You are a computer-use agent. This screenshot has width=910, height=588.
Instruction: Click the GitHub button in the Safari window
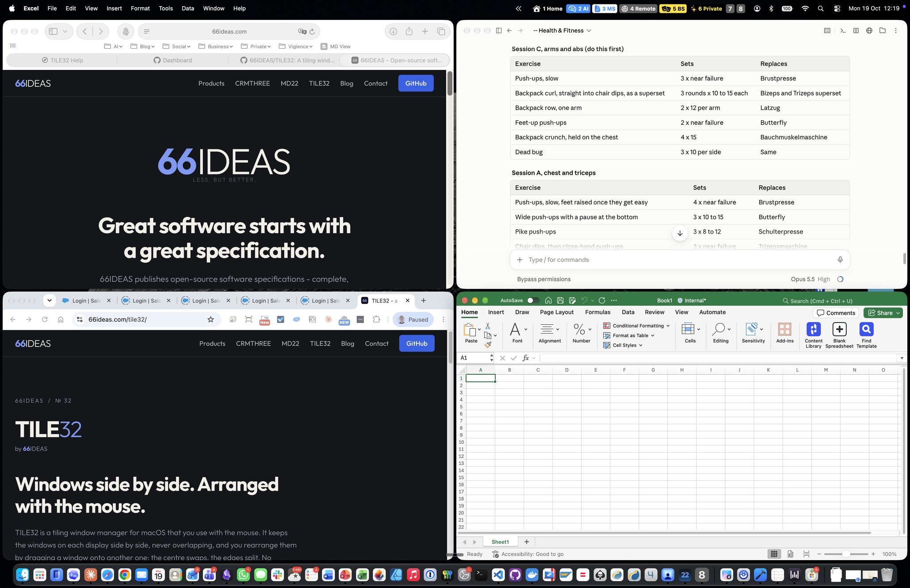click(x=416, y=83)
